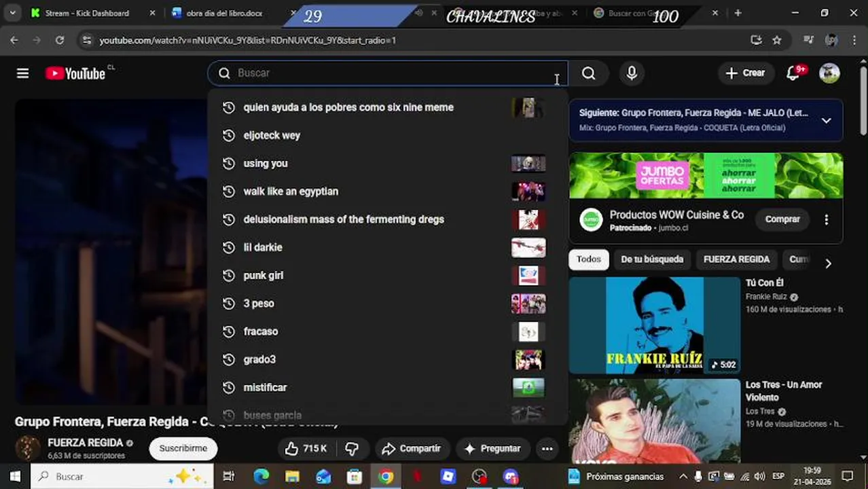Select suggestion 'delusionalism mass of the fermenting dregs'
868x489 pixels.
(387, 219)
